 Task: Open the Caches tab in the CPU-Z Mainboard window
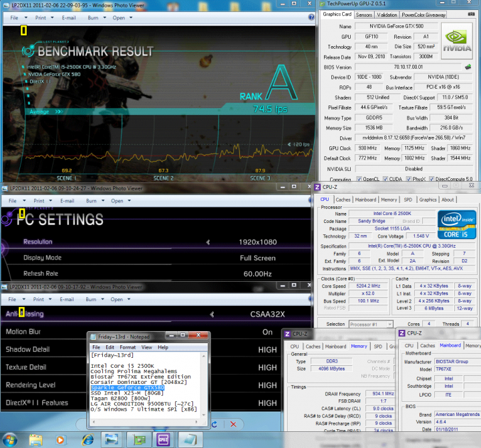click(x=428, y=346)
